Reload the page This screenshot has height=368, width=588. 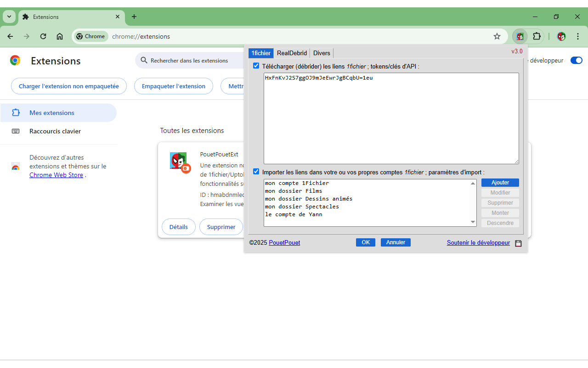tap(43, 36)
